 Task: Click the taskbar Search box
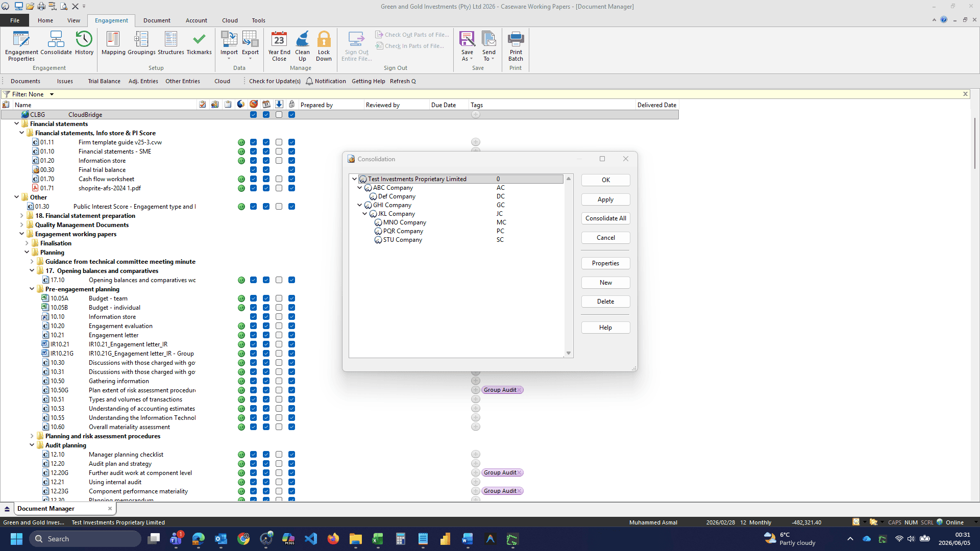(85, 539)
